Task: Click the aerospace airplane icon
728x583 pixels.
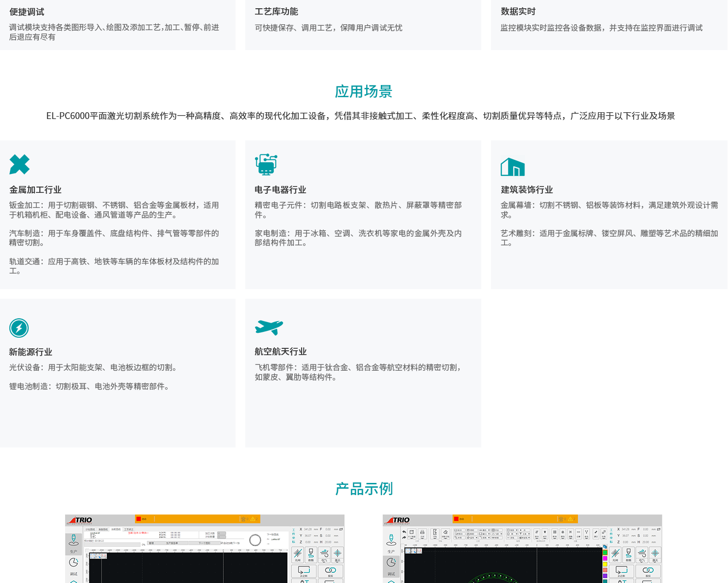Action: [269, 327]
